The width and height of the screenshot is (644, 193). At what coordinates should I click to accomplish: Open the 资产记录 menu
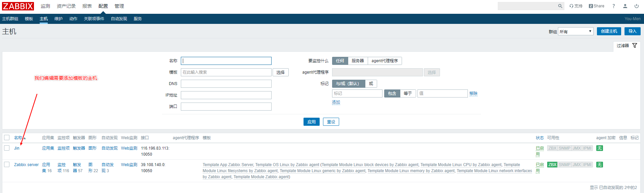pyautogui.click(x=66, y=6)
